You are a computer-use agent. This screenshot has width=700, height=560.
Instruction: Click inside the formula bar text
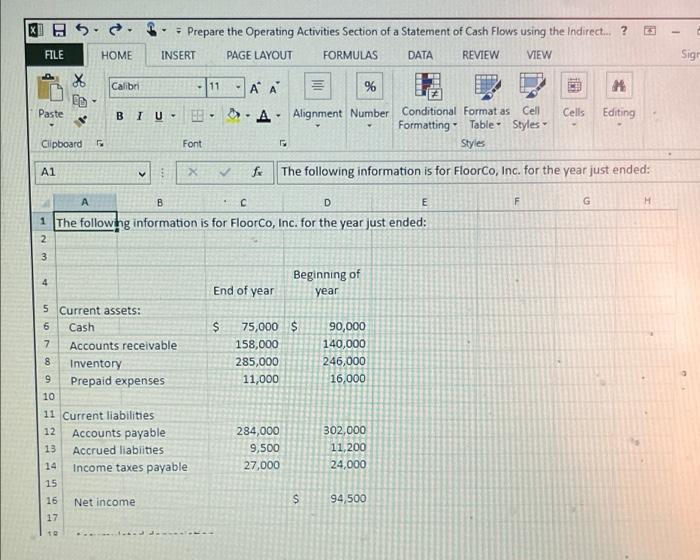465,171
